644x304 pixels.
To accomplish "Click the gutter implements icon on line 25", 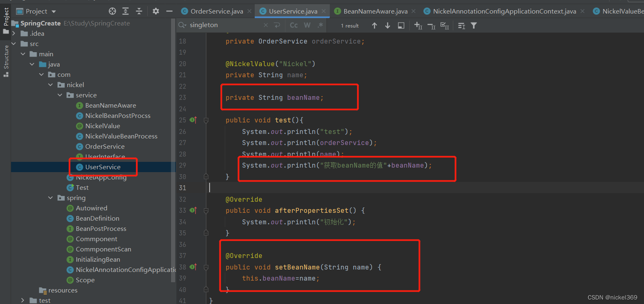I will pos(193,120).
